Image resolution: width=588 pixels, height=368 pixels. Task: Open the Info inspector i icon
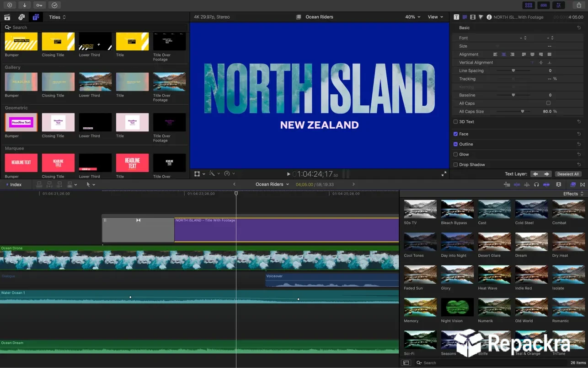(489, 17)
